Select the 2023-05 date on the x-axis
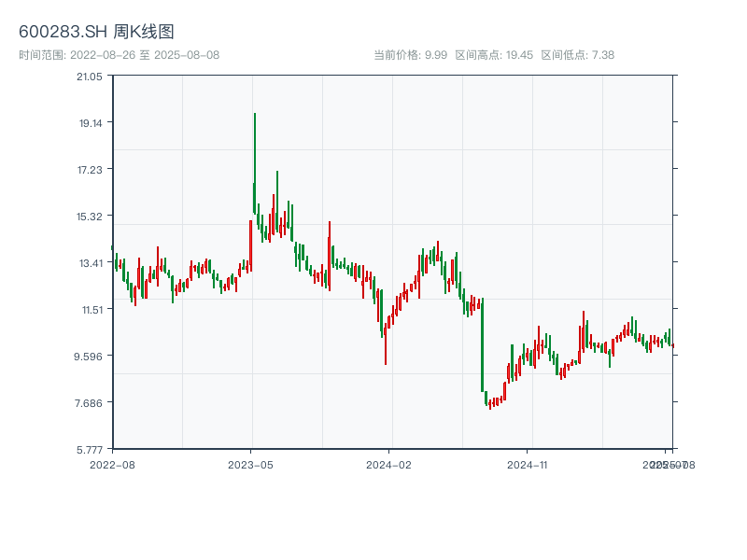Image resolution: width=747 pixels, height=560 pixels. click(250, 464)
